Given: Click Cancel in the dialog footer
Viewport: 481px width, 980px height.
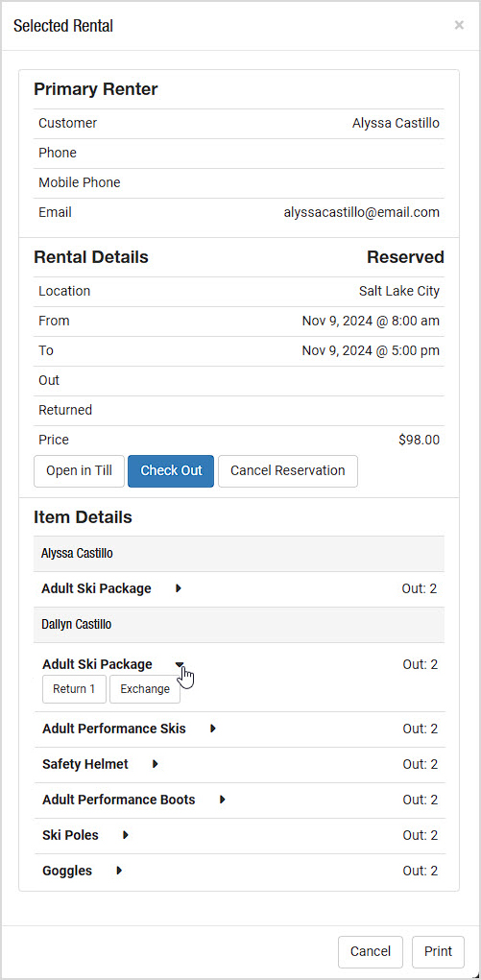Looking at the screenshot, I should (x=371, y=951).
